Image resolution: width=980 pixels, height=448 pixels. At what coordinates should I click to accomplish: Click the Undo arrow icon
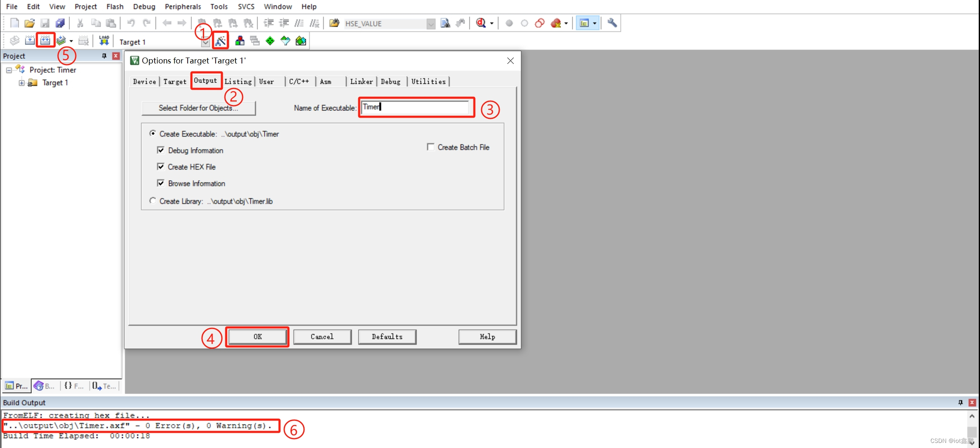131,23
